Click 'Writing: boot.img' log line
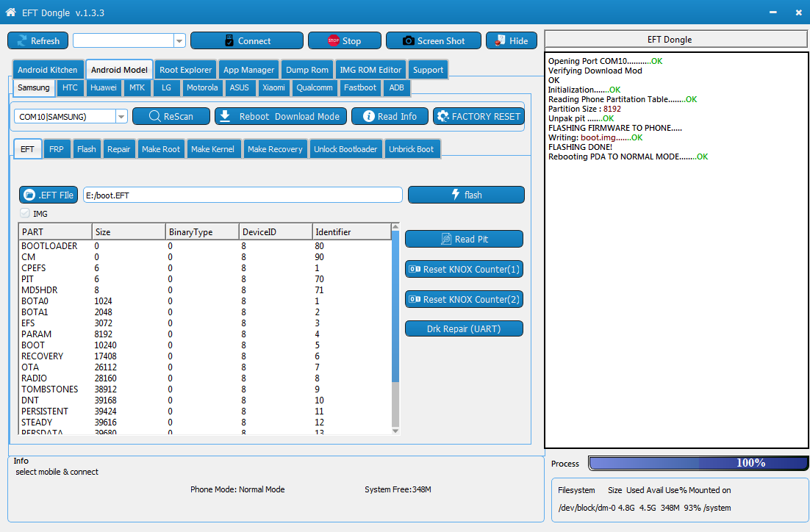 595,137
